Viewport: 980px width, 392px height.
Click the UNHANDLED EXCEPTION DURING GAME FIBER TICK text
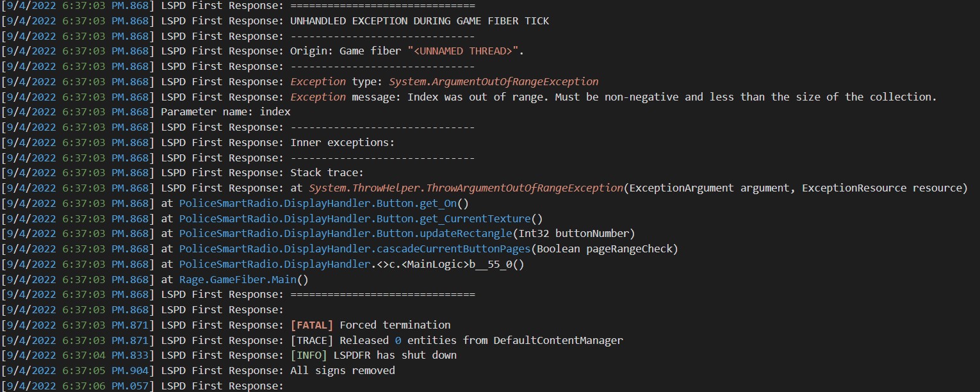click(x=420, y=20)
